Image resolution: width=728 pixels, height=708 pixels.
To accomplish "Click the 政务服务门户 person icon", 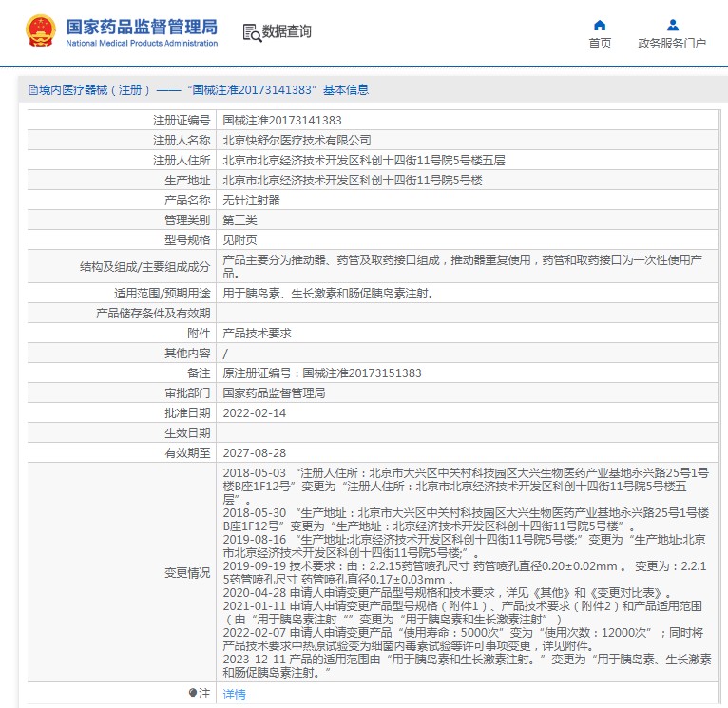I will 672,25.
